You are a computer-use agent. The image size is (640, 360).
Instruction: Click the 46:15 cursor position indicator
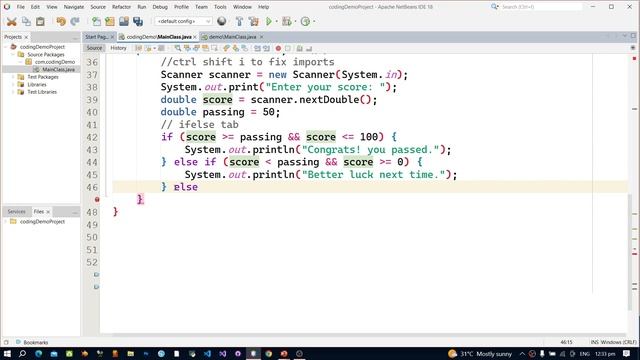pos(566,342)
